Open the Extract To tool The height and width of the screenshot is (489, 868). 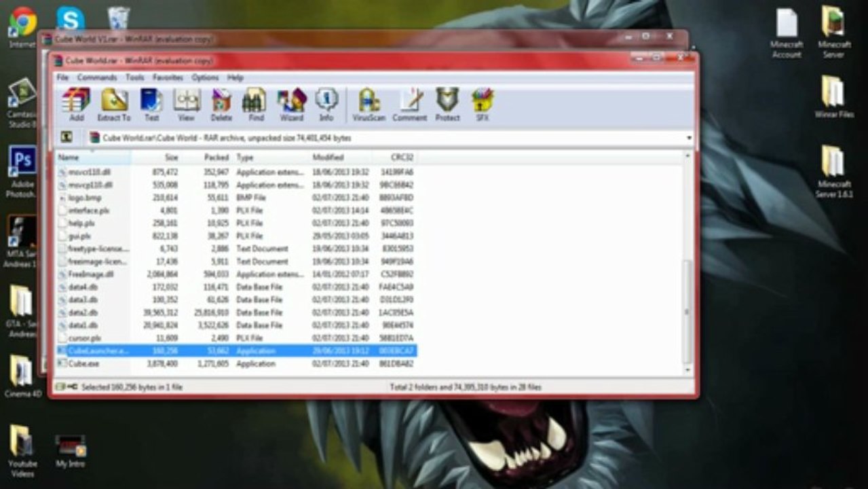114,105
